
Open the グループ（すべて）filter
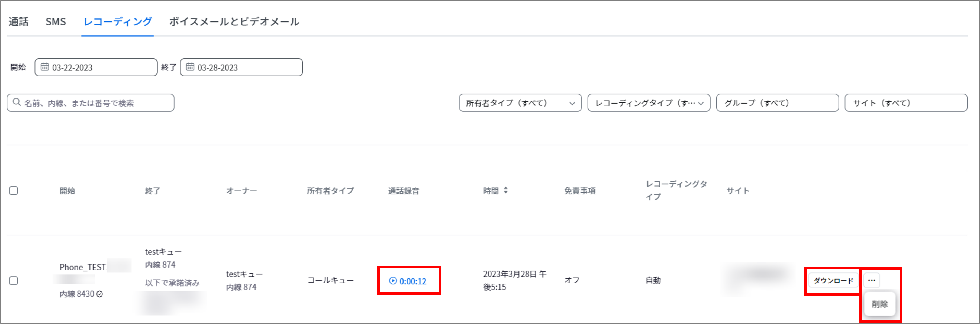[777, 103]
